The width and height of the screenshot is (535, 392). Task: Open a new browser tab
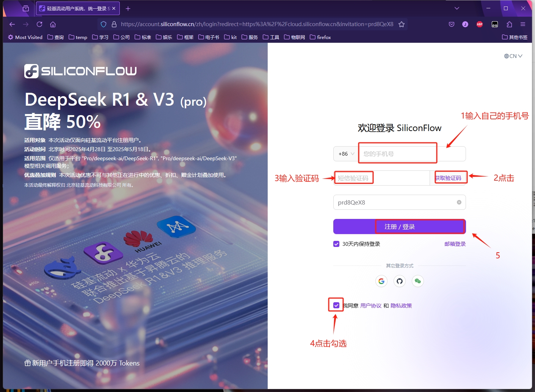pos(128,8)
